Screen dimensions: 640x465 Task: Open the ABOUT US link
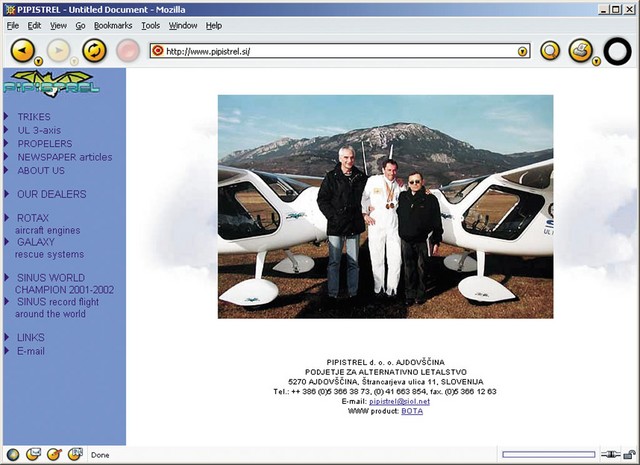[41, 171]
